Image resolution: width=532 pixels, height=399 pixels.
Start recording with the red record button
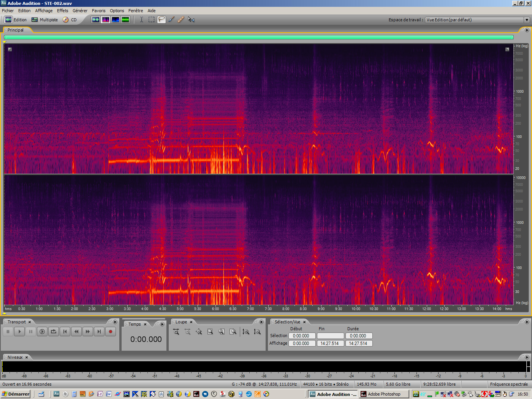(x=111, y=331)
